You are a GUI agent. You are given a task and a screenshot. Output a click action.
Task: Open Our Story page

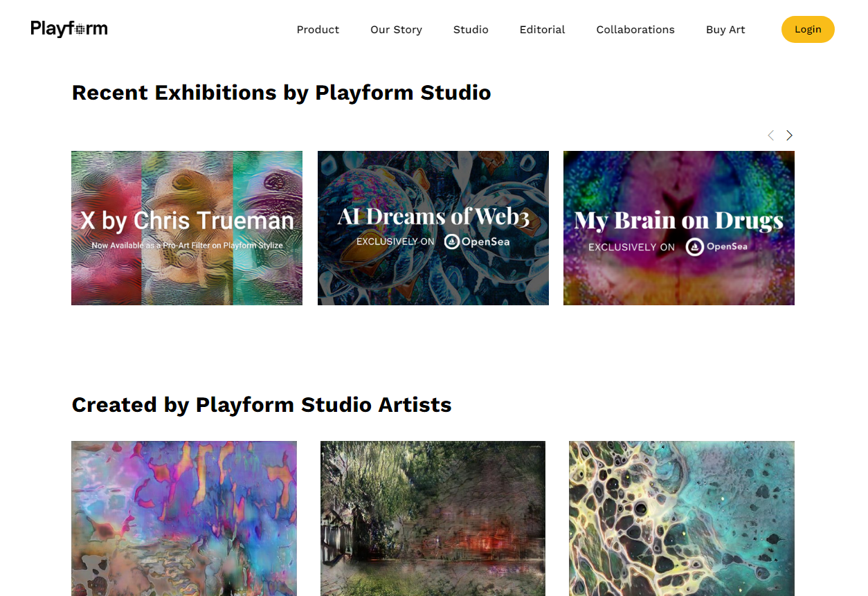point(396,30)
